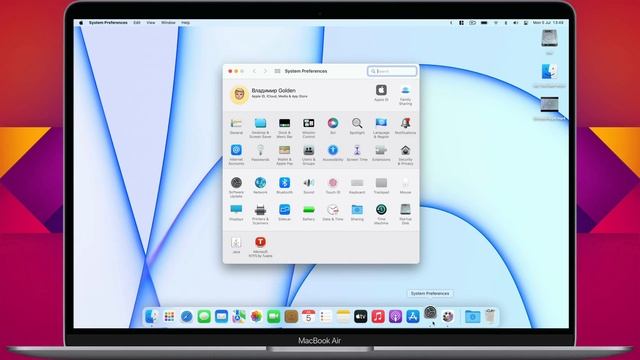
Task: Open Apple ID settings icon
Action: click(381, 90)
